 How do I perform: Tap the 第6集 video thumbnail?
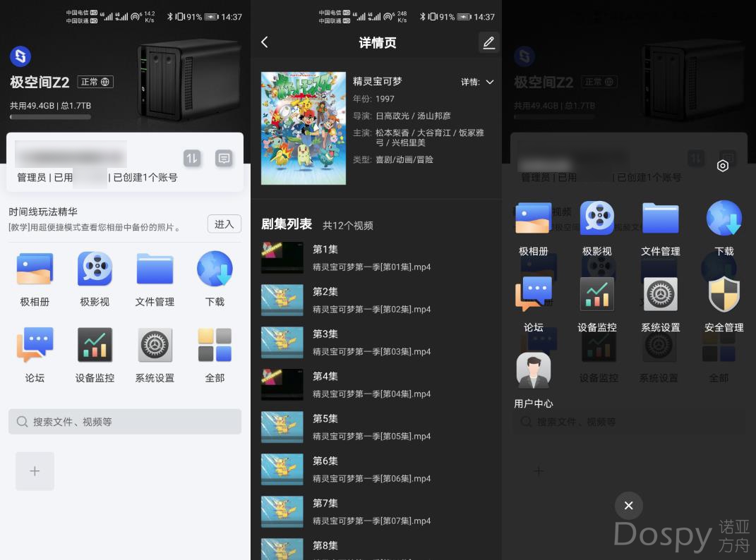point(282,470)
